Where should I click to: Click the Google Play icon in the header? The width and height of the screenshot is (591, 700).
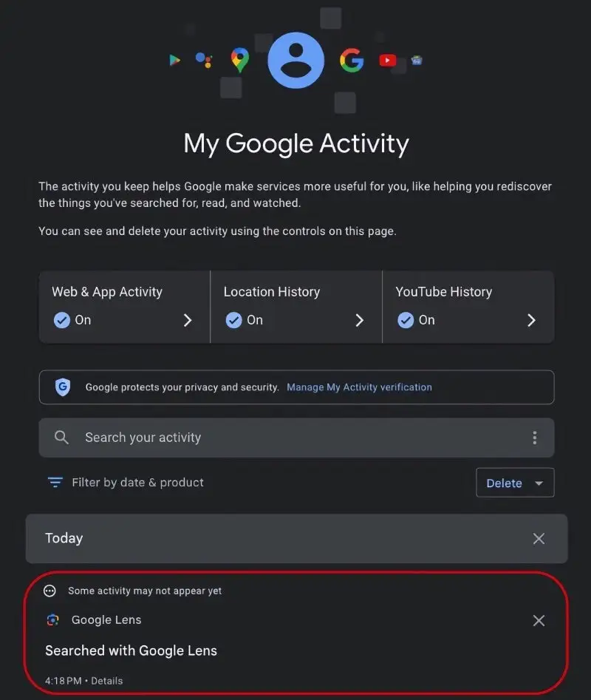[x=175, y=60]
